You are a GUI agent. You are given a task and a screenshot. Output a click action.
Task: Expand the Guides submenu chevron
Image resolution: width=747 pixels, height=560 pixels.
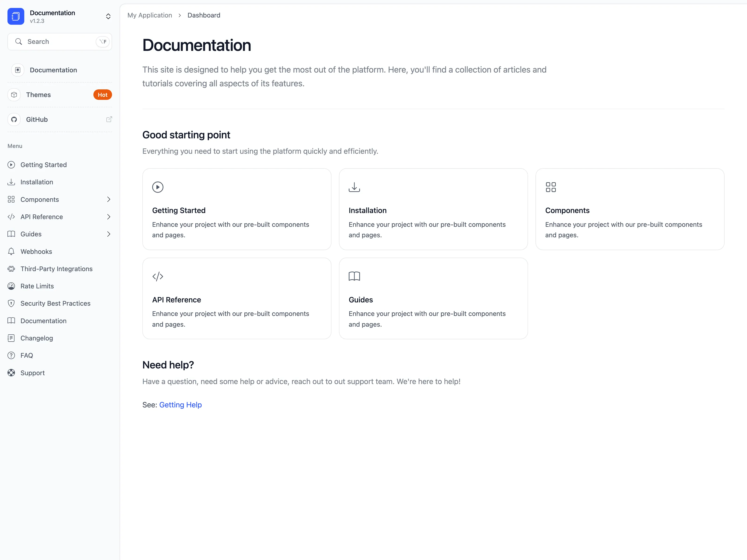[108, 234]
